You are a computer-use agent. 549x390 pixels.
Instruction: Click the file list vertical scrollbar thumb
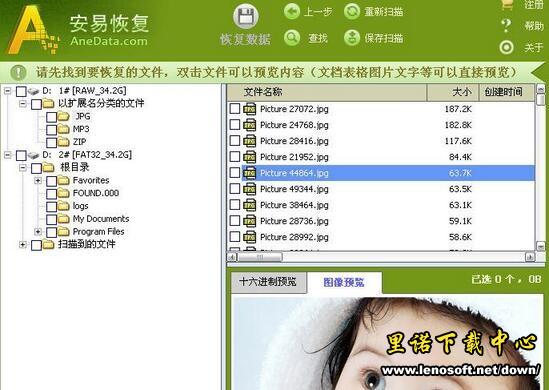(x=541, y=100)
